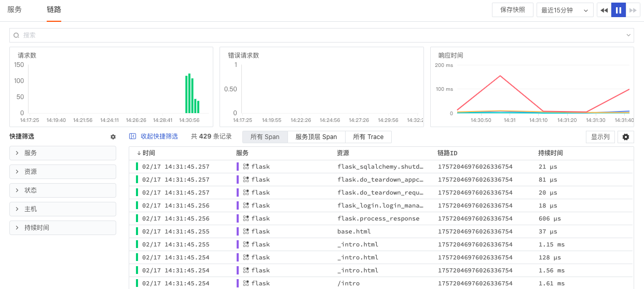
Task: Open quick filter settings gear
Action: 113,137
